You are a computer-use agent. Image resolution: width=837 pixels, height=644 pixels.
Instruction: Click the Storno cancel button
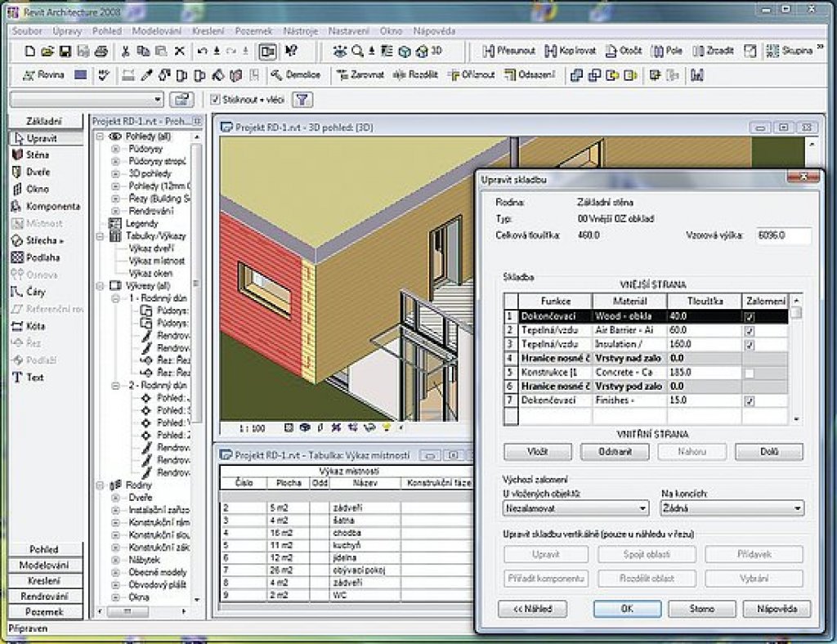(x=702, y=608)
